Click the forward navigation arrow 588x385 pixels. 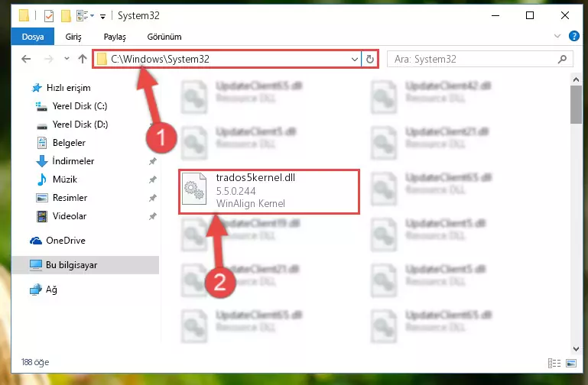click(x=49, y=59)
